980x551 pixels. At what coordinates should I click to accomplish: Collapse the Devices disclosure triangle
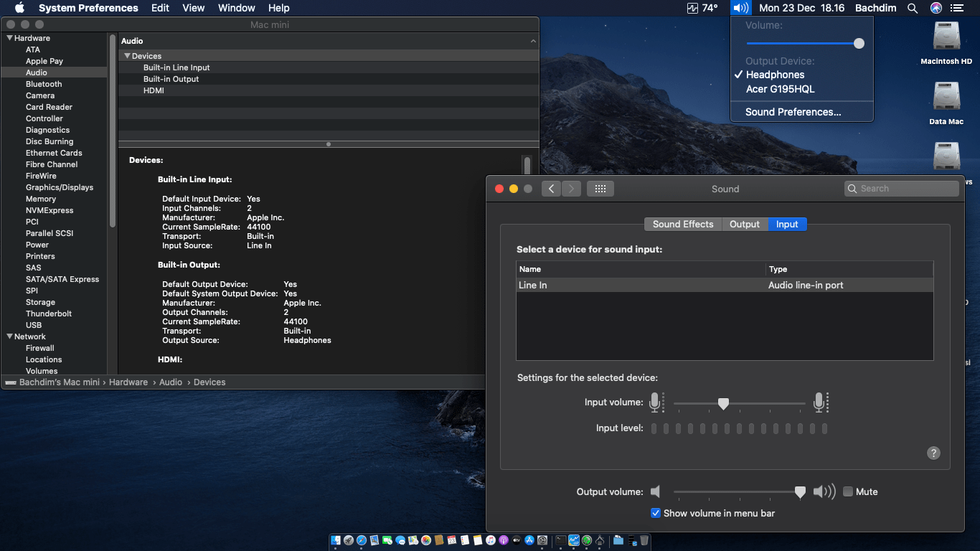point(127,56)
